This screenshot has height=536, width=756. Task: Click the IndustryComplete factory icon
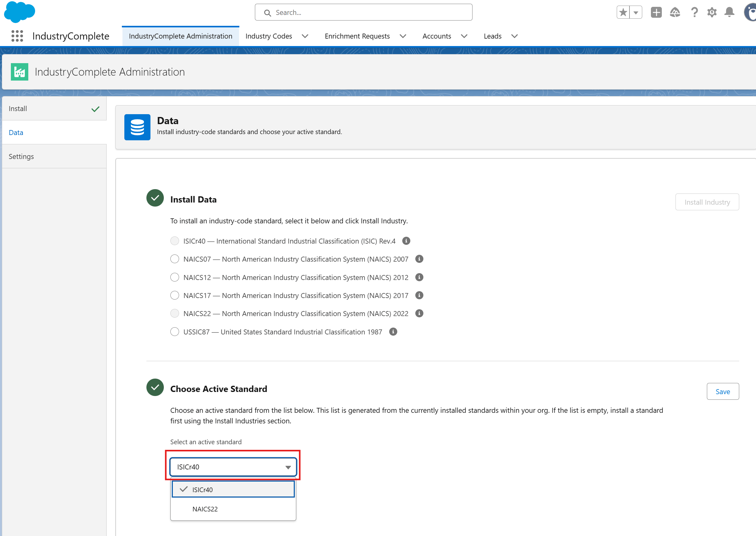pyautogui.click(x=20, y=72)
